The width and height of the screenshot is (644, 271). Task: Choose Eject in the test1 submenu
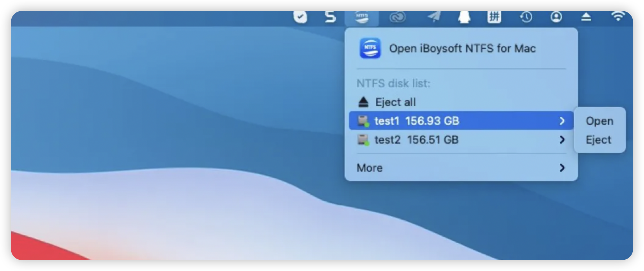coord(599,140)
